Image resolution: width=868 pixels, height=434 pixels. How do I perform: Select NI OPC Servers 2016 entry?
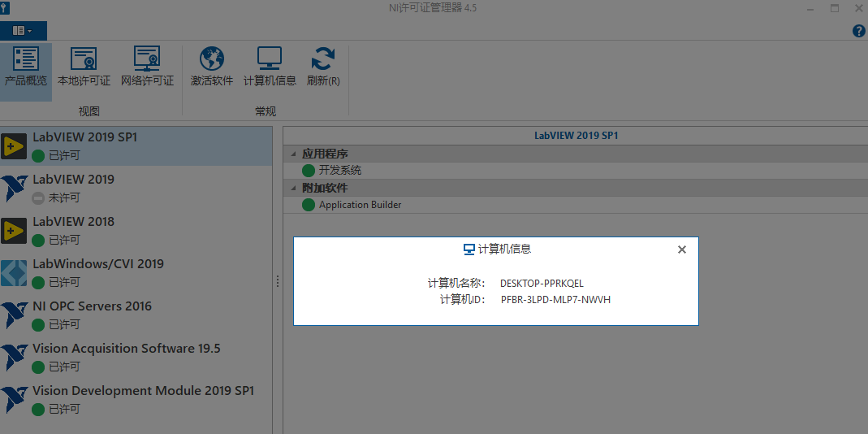click(x=136, y=315)
